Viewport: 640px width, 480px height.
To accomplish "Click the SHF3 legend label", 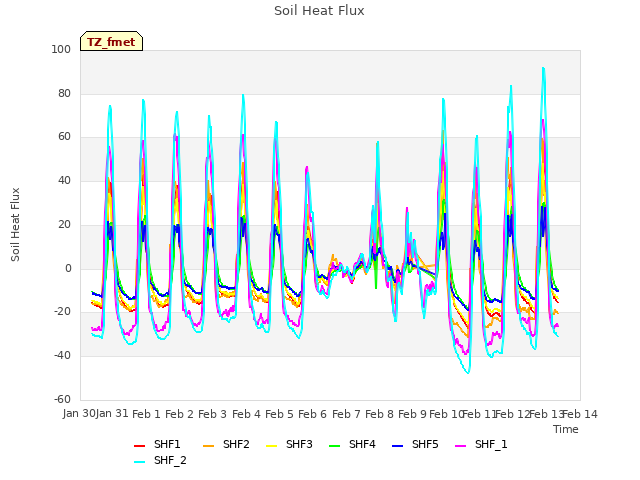I will click(x=299, y=444).
